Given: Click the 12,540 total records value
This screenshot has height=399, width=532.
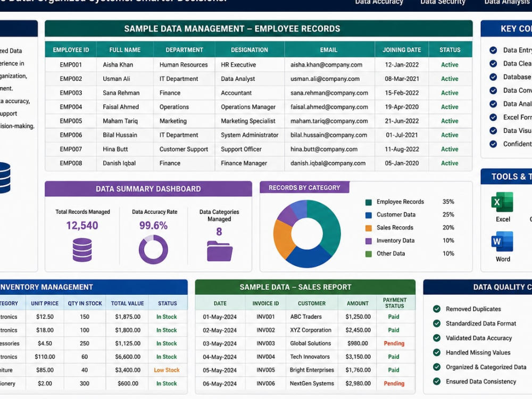Looking at the screenshot, I should [x=82, y=226].
